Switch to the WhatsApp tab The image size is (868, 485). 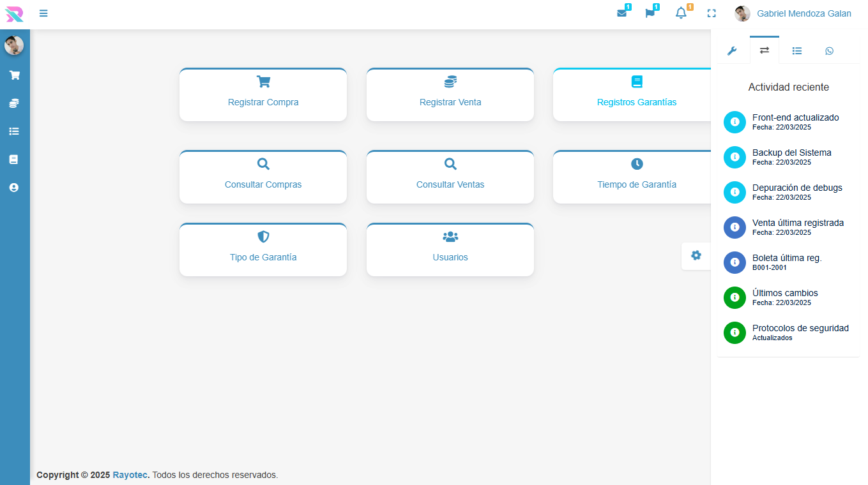coord(829,51)
